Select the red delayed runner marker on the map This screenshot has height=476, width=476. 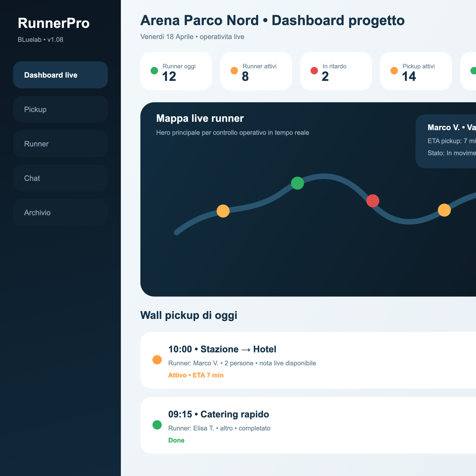click(373, 201)
